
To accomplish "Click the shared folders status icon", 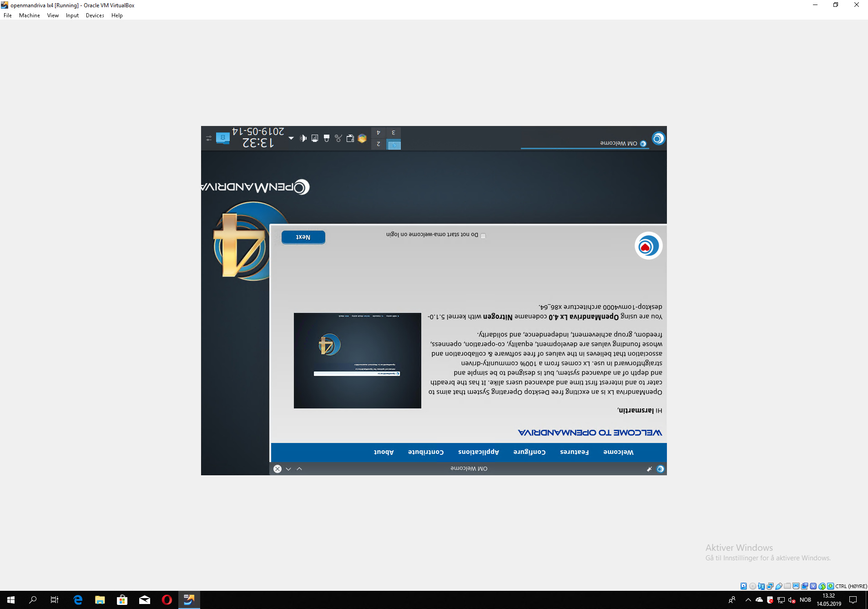I will tap(787, 586).
